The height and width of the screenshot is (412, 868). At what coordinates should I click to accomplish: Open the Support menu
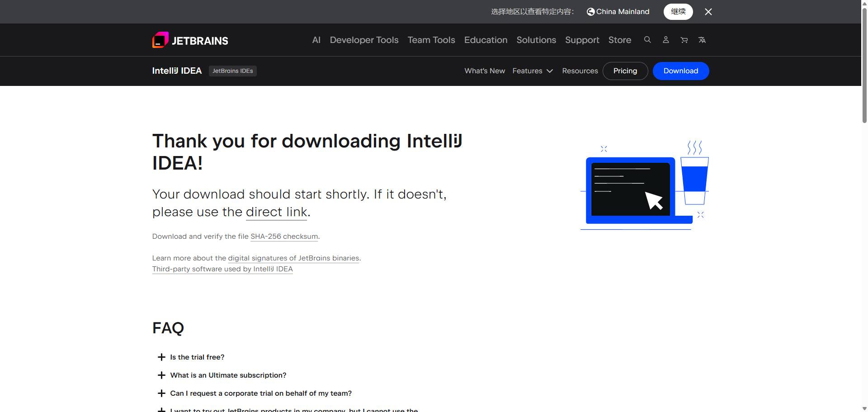click(582, 40)
